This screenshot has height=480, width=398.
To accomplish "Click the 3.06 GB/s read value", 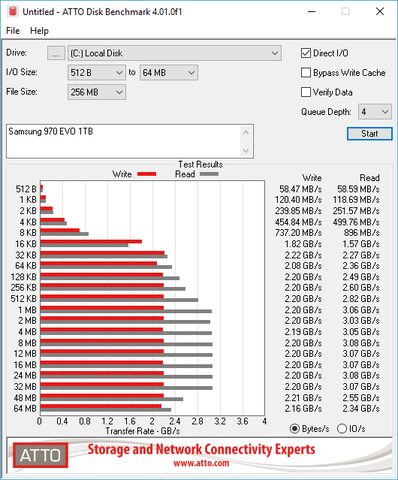I will [x=361, y=310].
